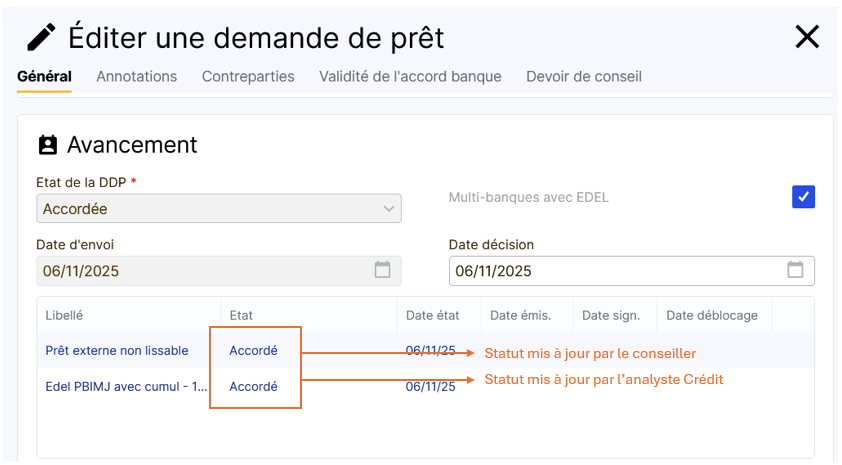This screenshot has height=465, width=842.
Task: Open calendar picker for Date décision
Action: [795, 270]
